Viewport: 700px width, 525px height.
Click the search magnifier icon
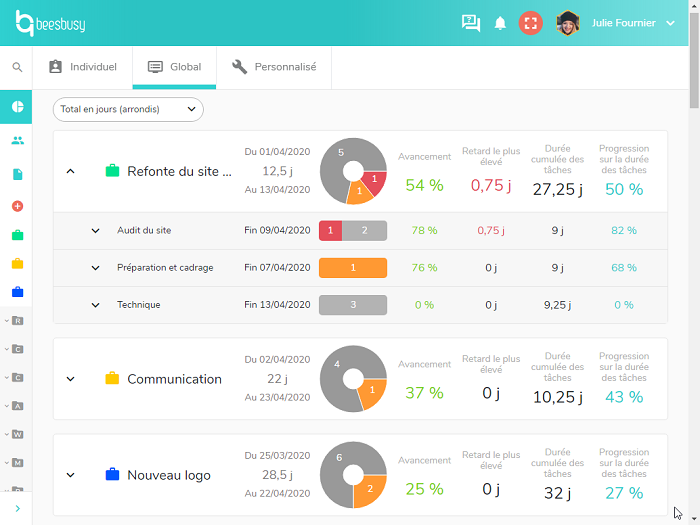pyautogui.click(x=17, y=68)
